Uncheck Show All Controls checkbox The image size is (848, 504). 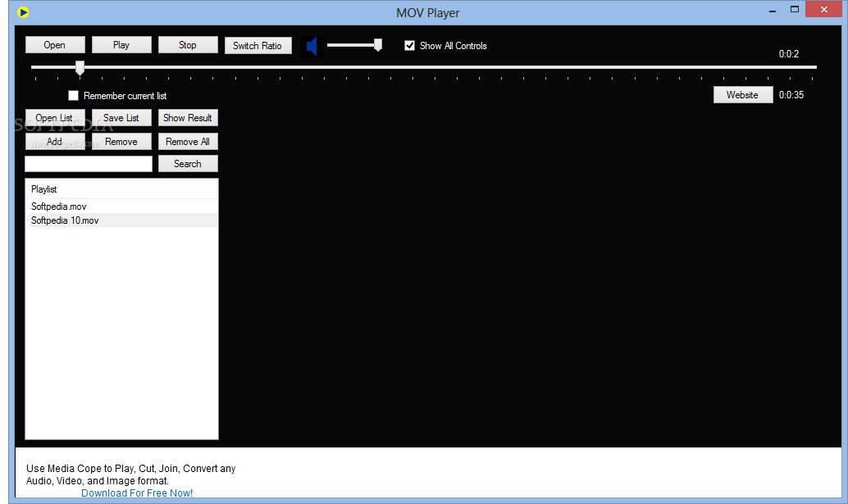(x=409, y=45)
